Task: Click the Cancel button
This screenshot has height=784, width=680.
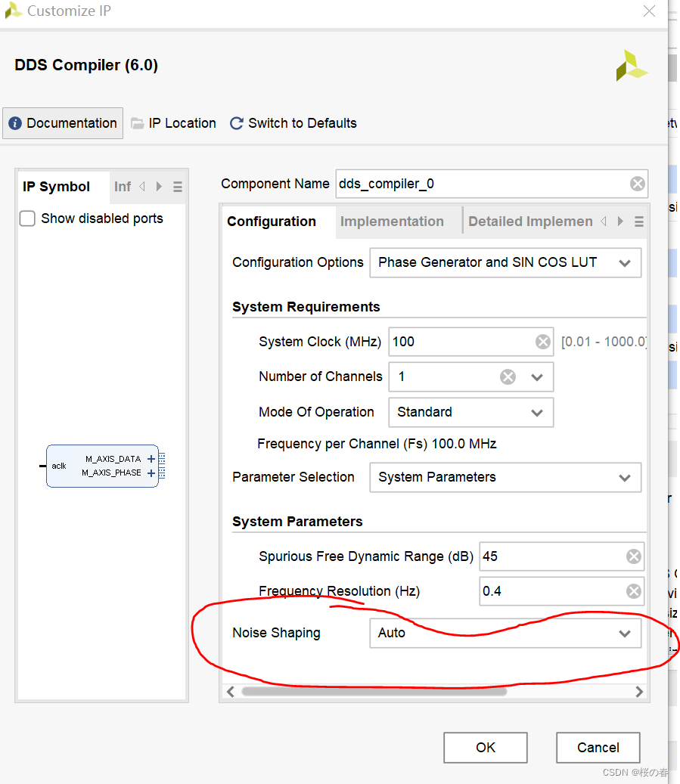Action: tap(598, 748)
